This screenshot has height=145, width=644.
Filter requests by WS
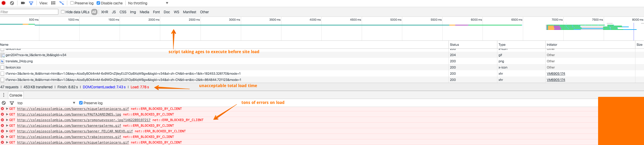pyautogui.click(x=177, y=12)
